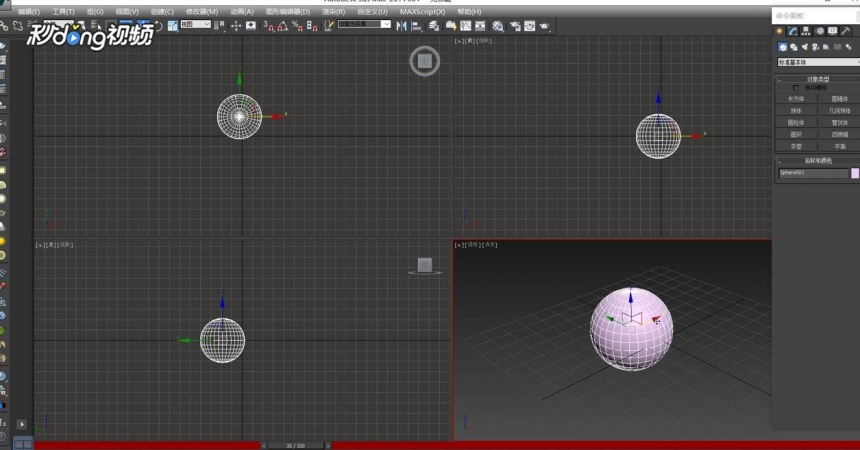Image resolution: width=860 pixels, height=450 pixels.
Task: Open the Rendering (渲染) menu
Action: coord(333,12)
